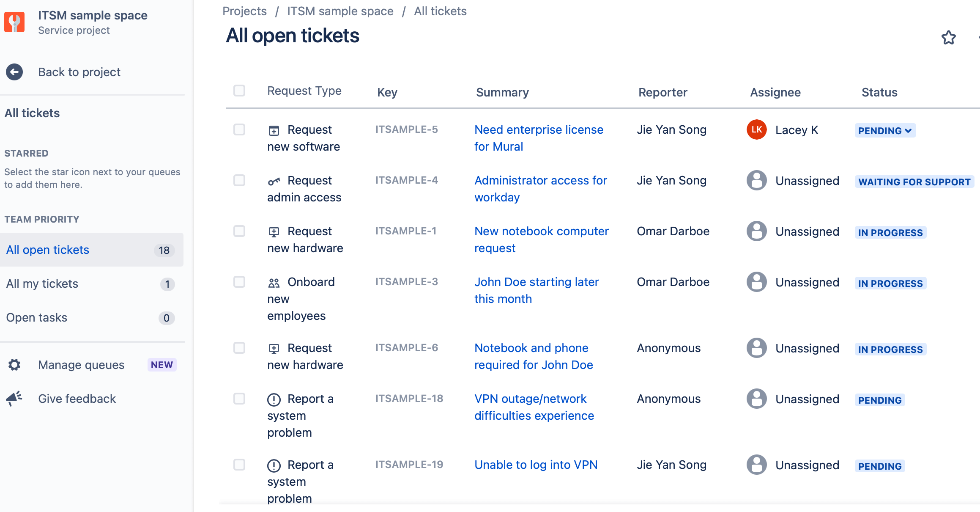This screenshot has width=980, height=512.
Task: Click the Request new software icon on ITSAMPLE-5
Action: coord(274,130)
